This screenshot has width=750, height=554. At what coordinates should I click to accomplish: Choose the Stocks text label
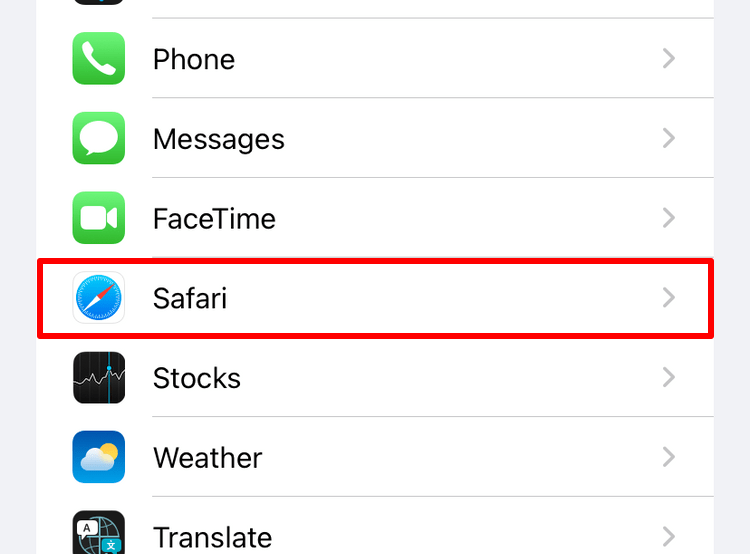point(197,378)
